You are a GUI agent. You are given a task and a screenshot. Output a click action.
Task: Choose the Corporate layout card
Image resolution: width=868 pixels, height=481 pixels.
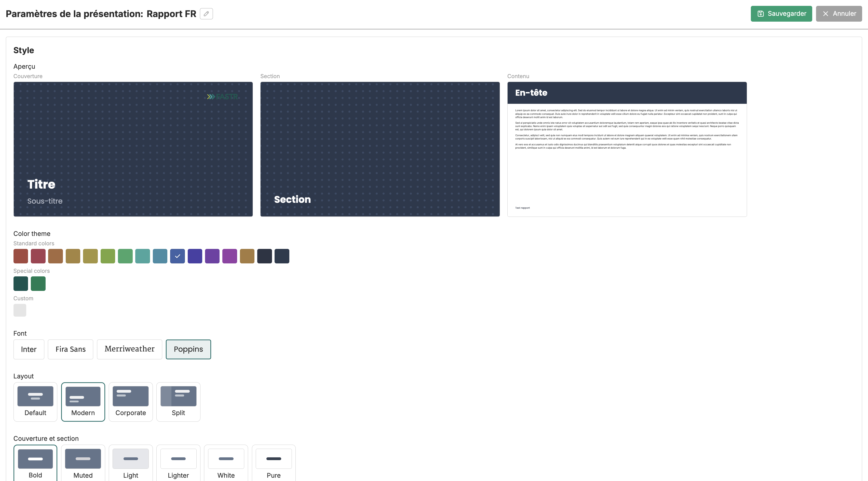[131, 402]
